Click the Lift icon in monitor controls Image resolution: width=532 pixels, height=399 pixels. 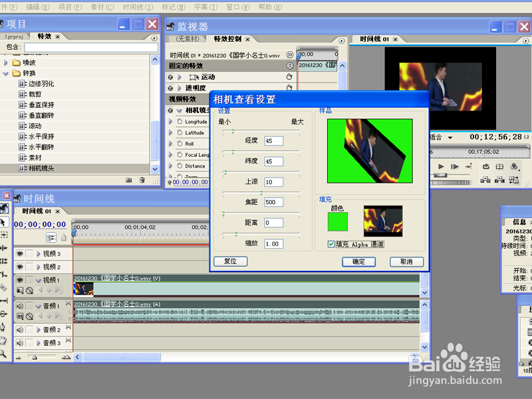(x=485, y=180)
